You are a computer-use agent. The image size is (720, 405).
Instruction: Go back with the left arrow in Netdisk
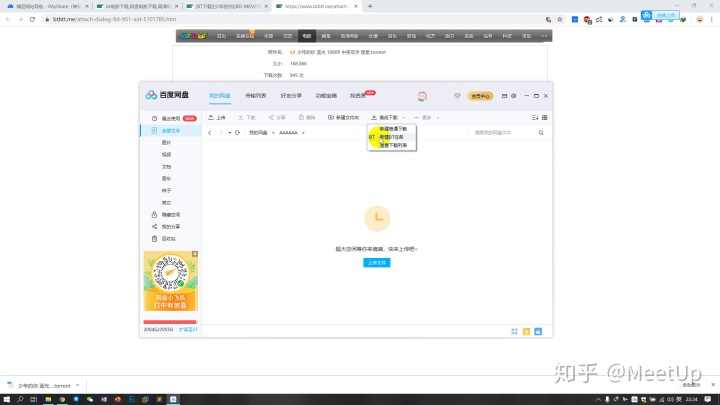coord(210,133)
